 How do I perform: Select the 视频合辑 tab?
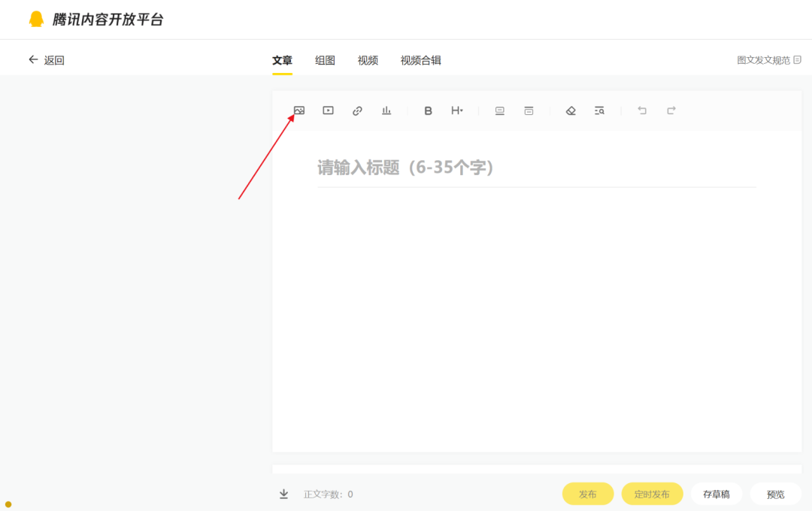tap(420, 60)
